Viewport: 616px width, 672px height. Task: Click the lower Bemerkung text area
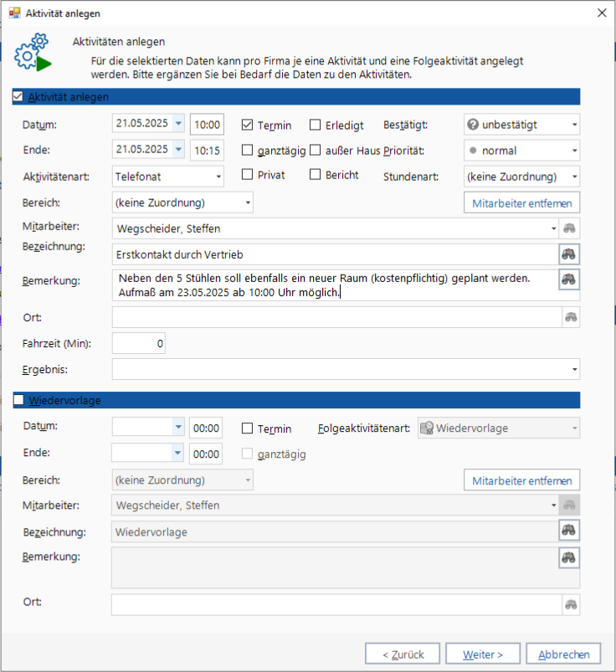[335, 568]
